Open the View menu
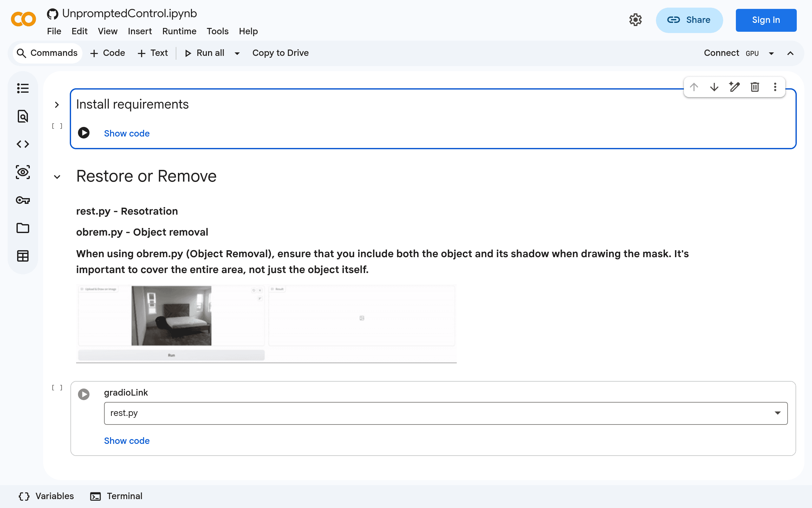 (x=108, y=31)
